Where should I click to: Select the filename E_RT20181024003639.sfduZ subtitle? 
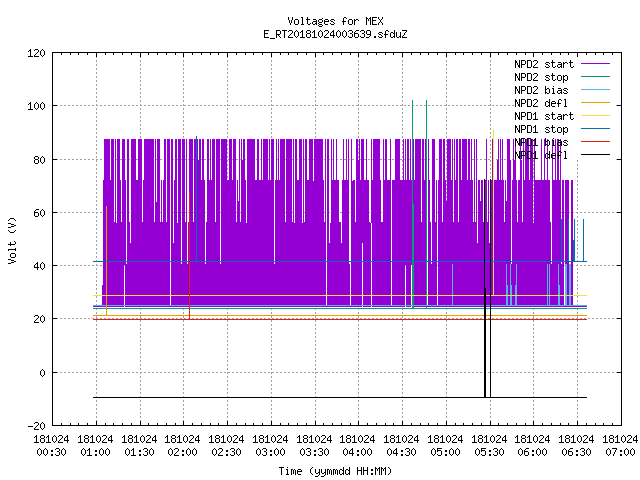click(335, 34)
